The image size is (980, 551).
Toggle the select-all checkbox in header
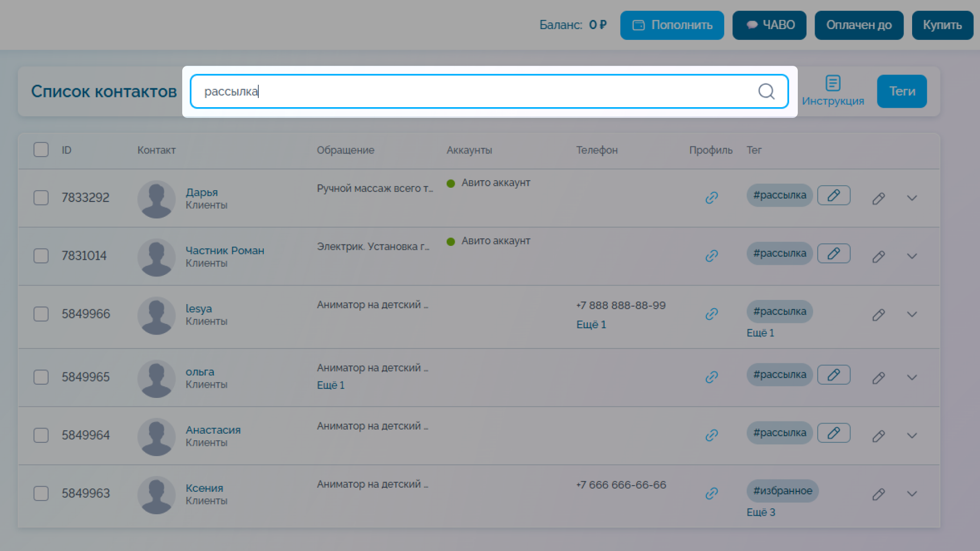point(41,149)
